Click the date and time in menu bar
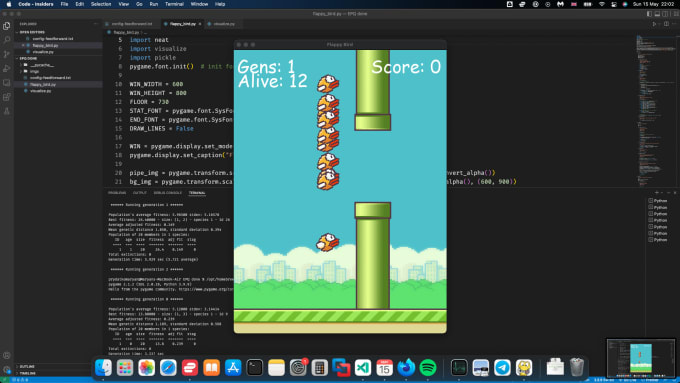Viewport: 680px width, 383px height. [x=653, y=4]
